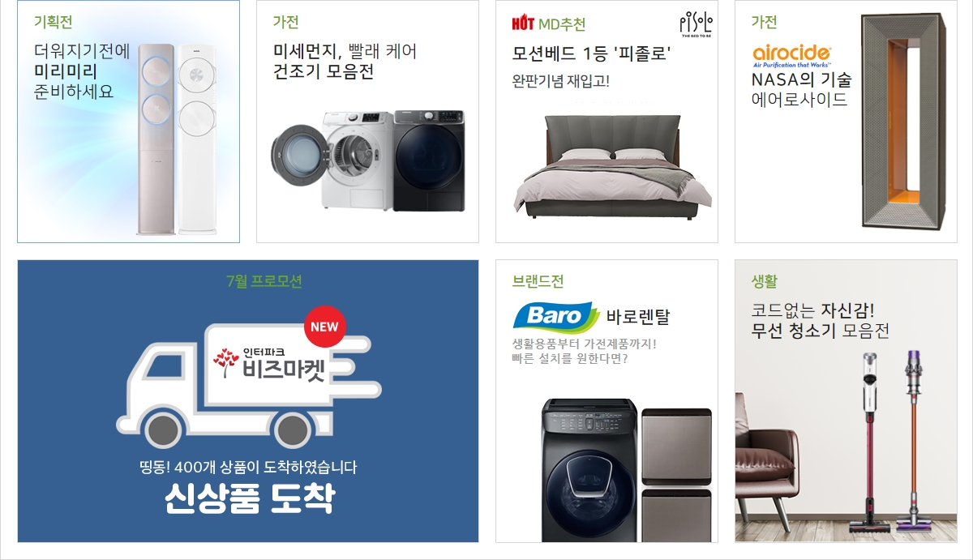Open the 무선 청소기 모음전 headline
The image size is (973, 560).
pos(821,331)
